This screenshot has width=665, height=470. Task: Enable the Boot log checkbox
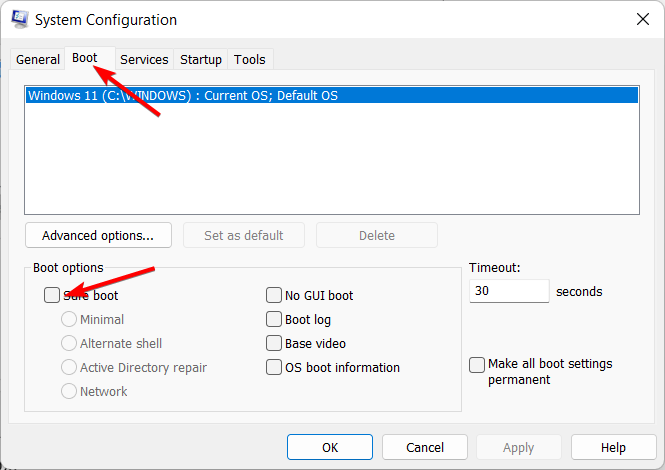[x=274, y=319]
